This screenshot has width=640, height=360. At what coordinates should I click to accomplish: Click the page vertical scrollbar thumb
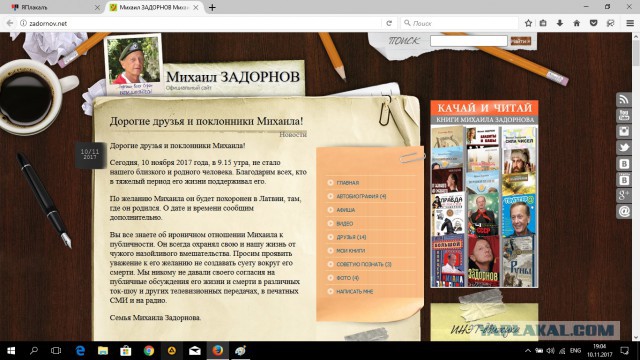[636, 53]
